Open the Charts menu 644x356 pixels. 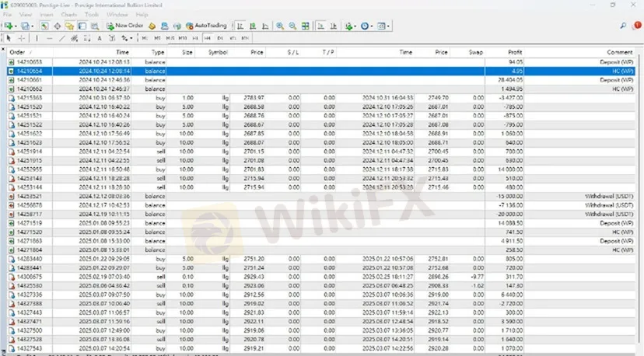click(x=70, y=15)
